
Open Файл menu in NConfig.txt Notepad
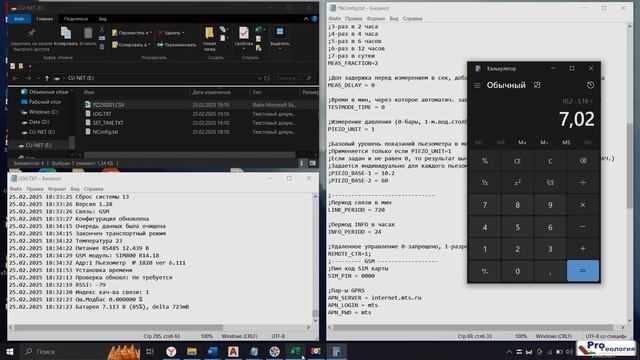click(334, 19)
